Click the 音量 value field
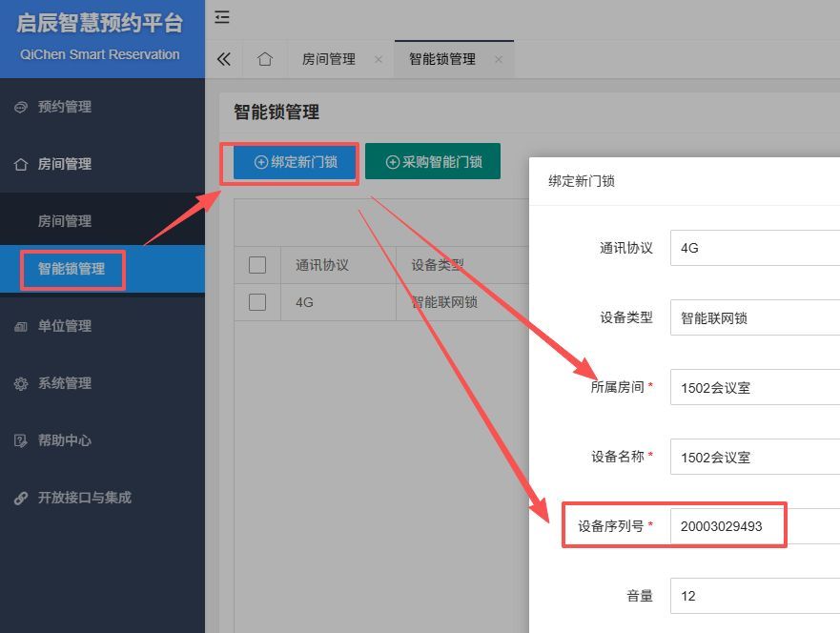 [753, 596]
